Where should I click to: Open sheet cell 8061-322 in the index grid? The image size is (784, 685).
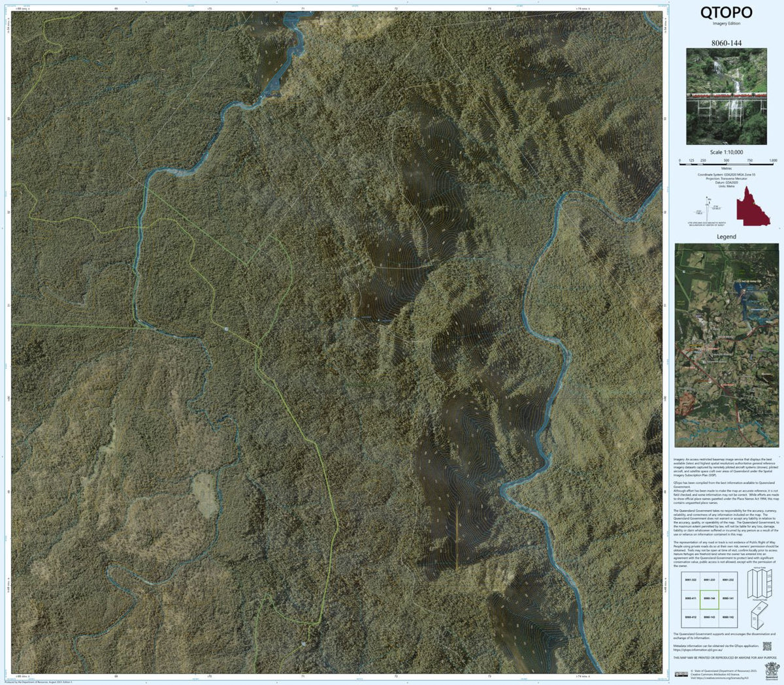(x=691, y=580)
